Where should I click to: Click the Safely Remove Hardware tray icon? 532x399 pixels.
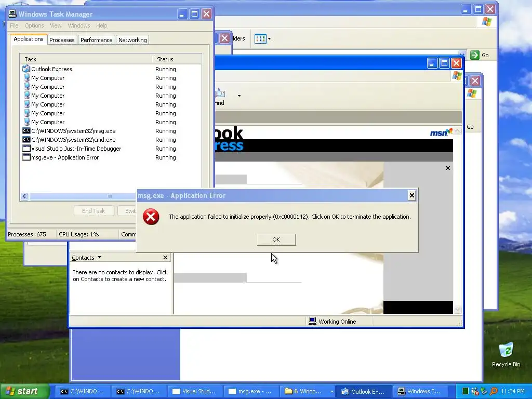tap(484, 391)
